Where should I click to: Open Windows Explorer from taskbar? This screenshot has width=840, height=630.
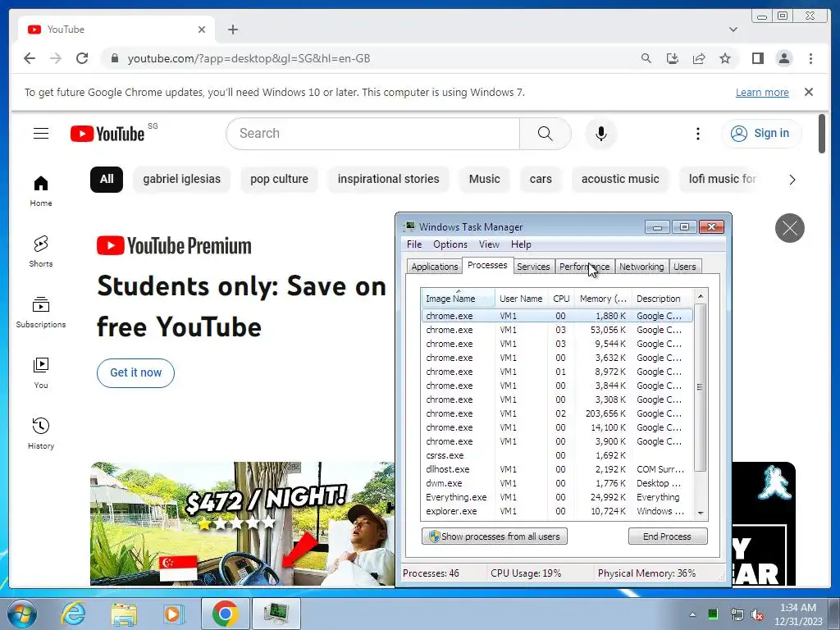click(124, 614)
